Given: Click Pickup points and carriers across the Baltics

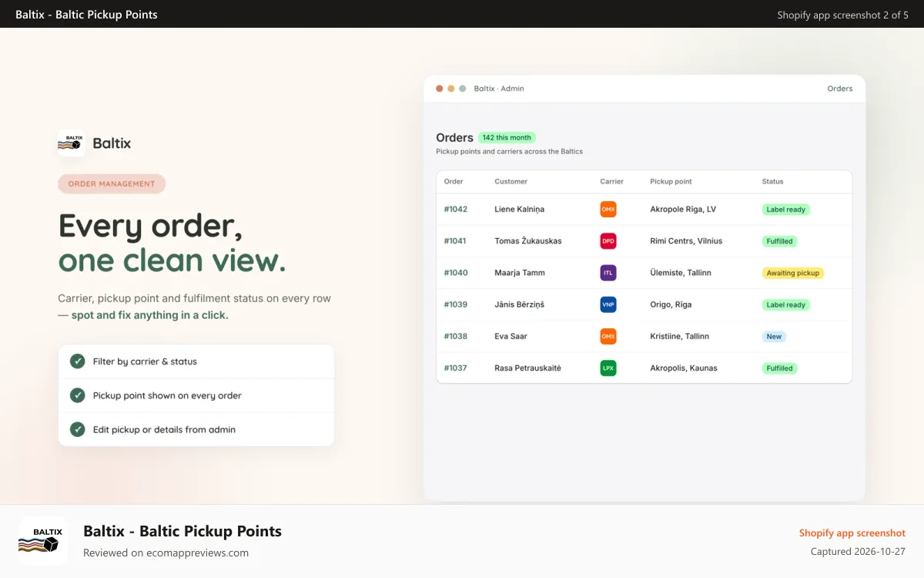Looking at the screenshot, I should click(509, 152).
